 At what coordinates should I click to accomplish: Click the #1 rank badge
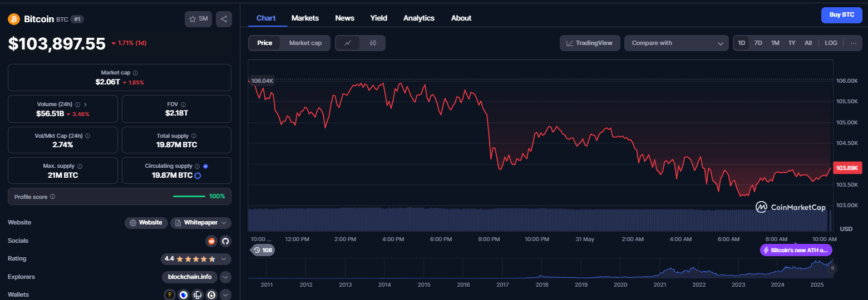click(x=77, y=19)
